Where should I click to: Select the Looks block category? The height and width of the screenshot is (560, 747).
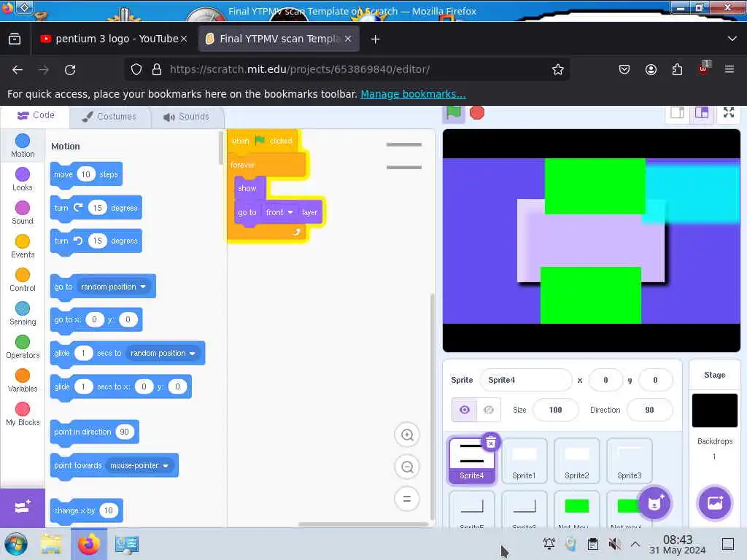[x=23, y=179]
